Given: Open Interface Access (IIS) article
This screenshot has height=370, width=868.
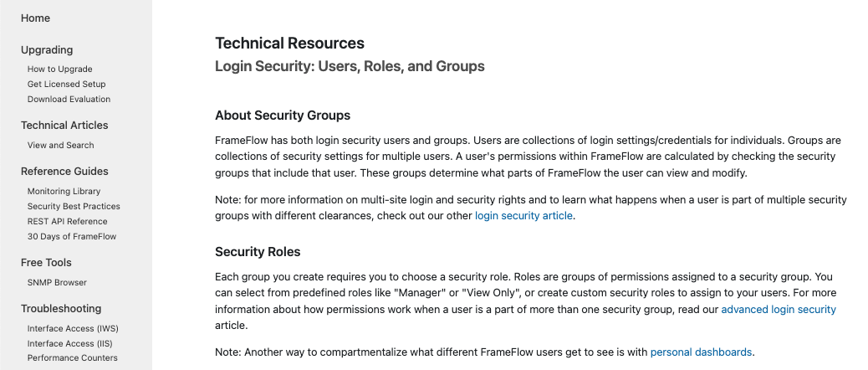Looking at the screenshot, I should click(69, 343).
